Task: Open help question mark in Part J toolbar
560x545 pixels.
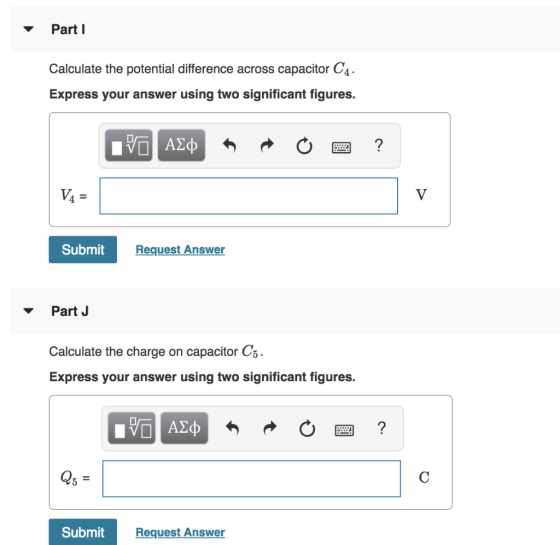Action: (x=382, y=428)
